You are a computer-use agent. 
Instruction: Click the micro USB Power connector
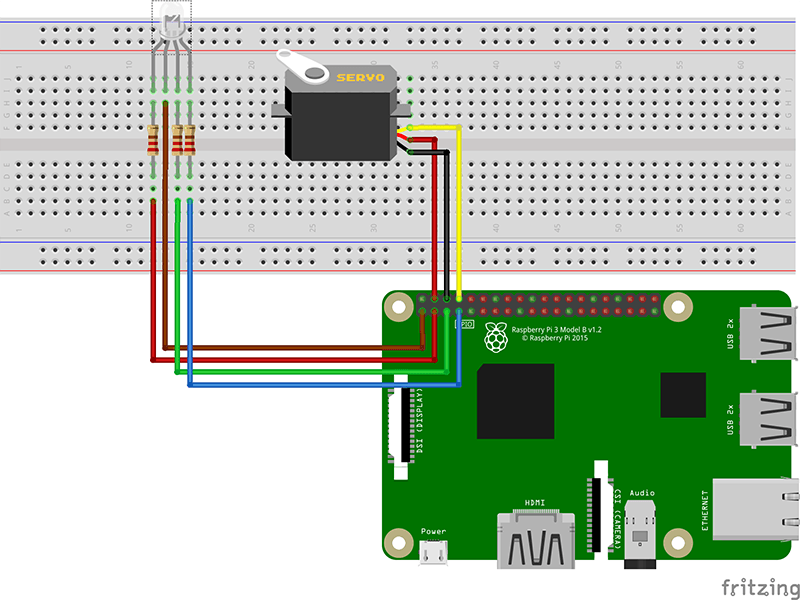(432, 550)
